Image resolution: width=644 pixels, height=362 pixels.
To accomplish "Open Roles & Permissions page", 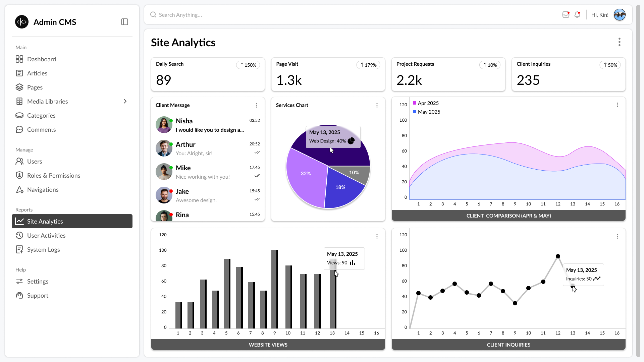I will point(54,176).
